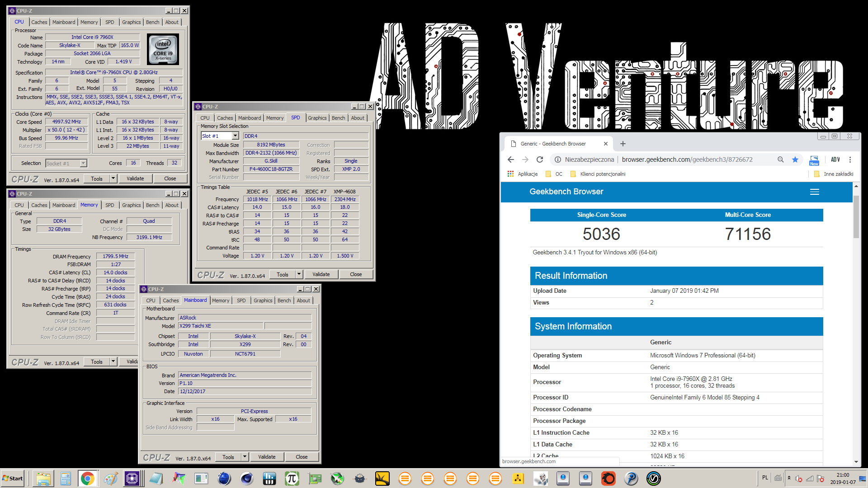This screenshot has width=868, height=488.
Task: Click the XMP 2.0 SPD Ext. field
Action: pyautogui.click(x=351, y=169)
